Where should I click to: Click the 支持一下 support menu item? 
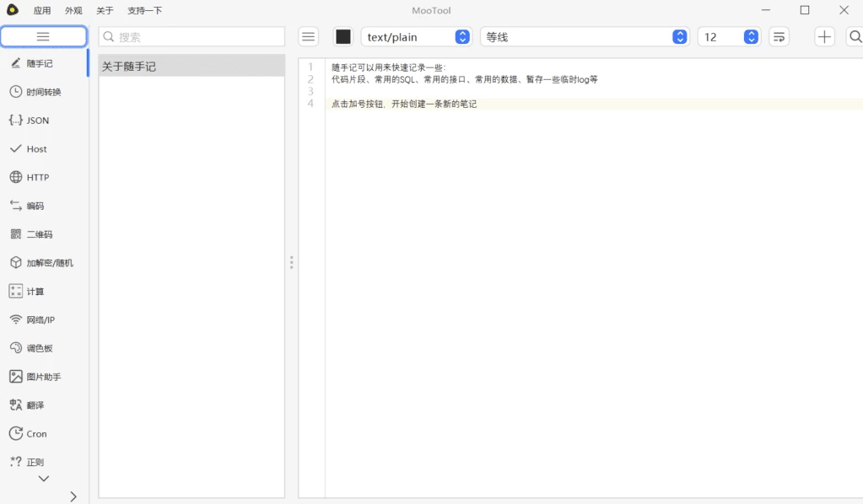pyautogui.click(x=144, y=11)
